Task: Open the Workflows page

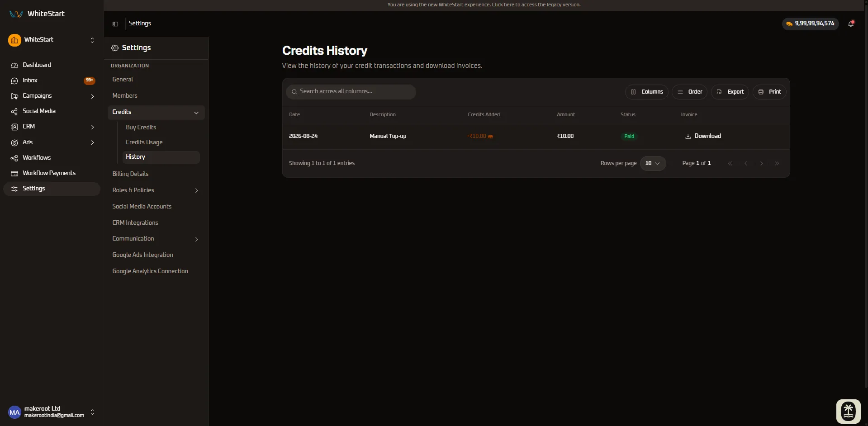Action: point(52,158)
